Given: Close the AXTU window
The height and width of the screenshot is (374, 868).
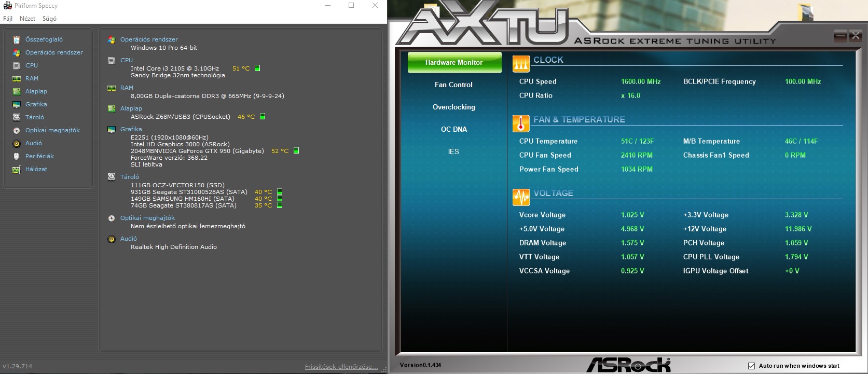Looking at the screenshot, I should pos(856,36).
